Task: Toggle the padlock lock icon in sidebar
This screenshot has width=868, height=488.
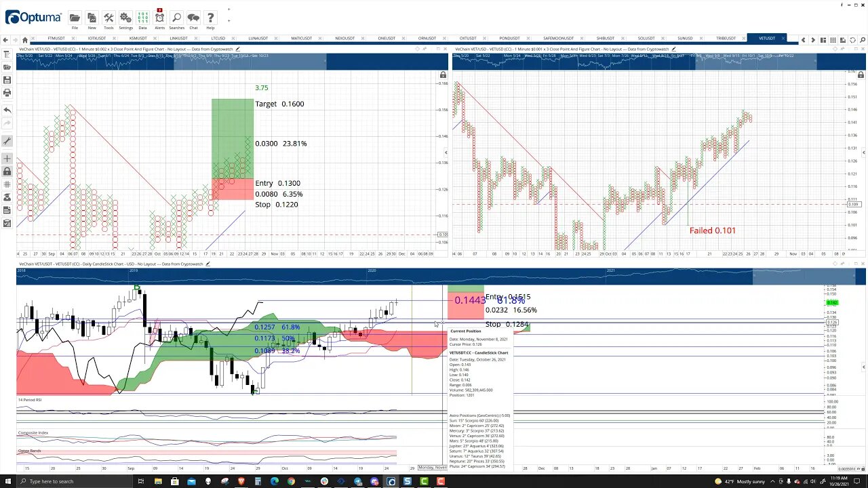Action: tap(7, 171)
